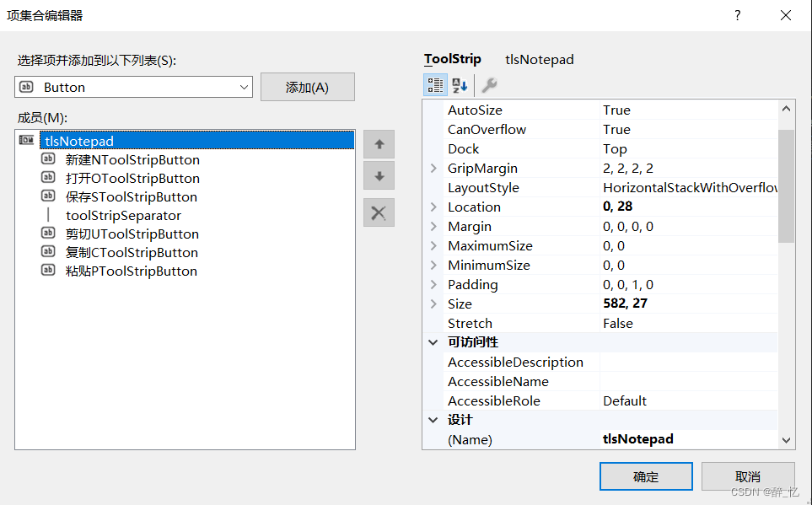Select the tlsNotepad root member
Image resolution: width=812 pixels, height=505 pixels.
pyautogui.click(x=79, y=141)
